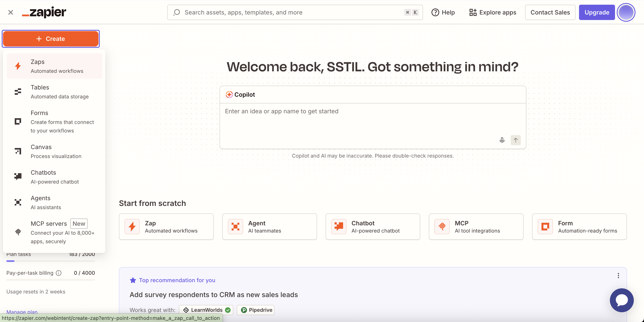Image resolution: width=644 pixels, height=322 pixels.
Task: Open the Zap Automated workflows card
Action: pos(166,227)
